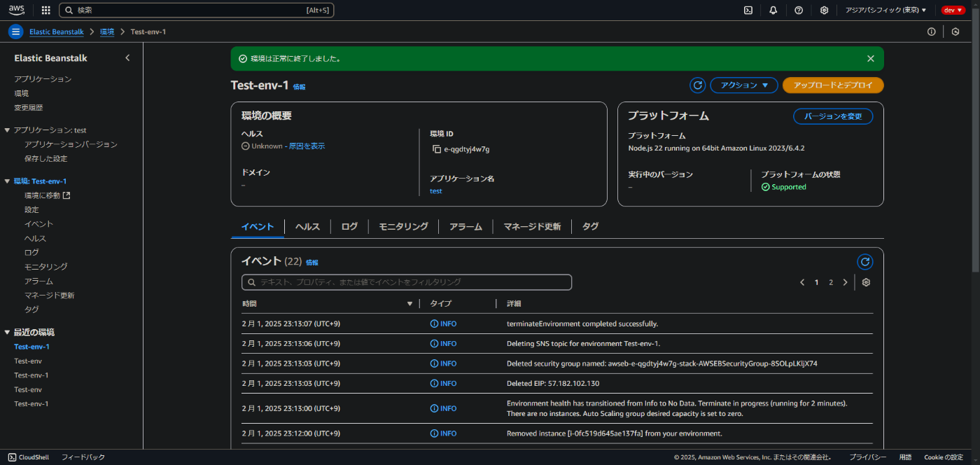The width and height of the screenshot is (980, 465).
Task: Switch to the ヘルス tab
Action: (x=307, y=227)
